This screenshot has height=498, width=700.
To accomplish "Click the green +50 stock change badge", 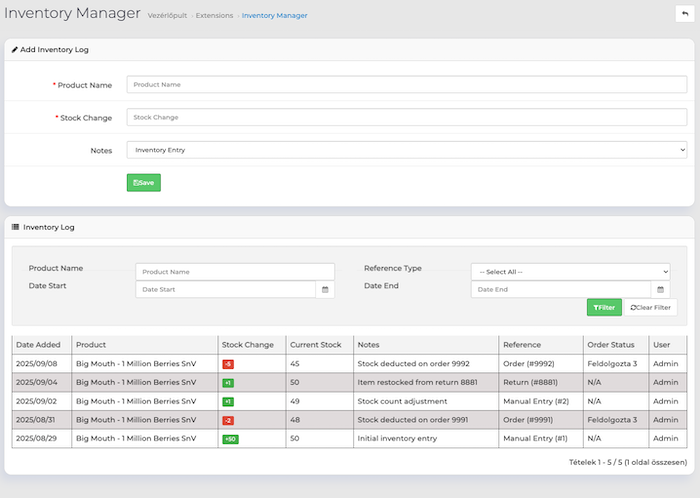I will (230, 439).
